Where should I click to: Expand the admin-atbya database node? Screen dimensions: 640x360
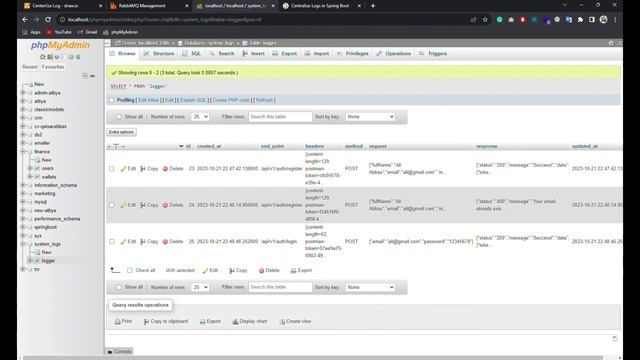pos(23,93)
